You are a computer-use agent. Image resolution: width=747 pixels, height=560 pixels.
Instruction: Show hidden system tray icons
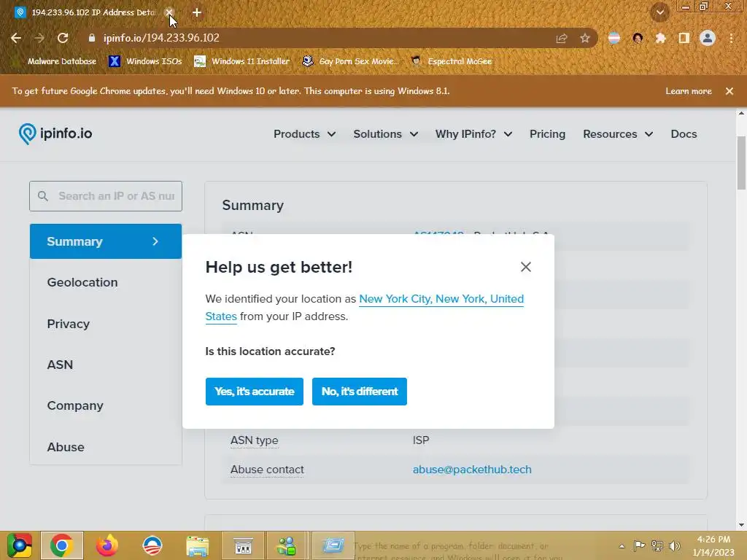click(x=622, y=546)
